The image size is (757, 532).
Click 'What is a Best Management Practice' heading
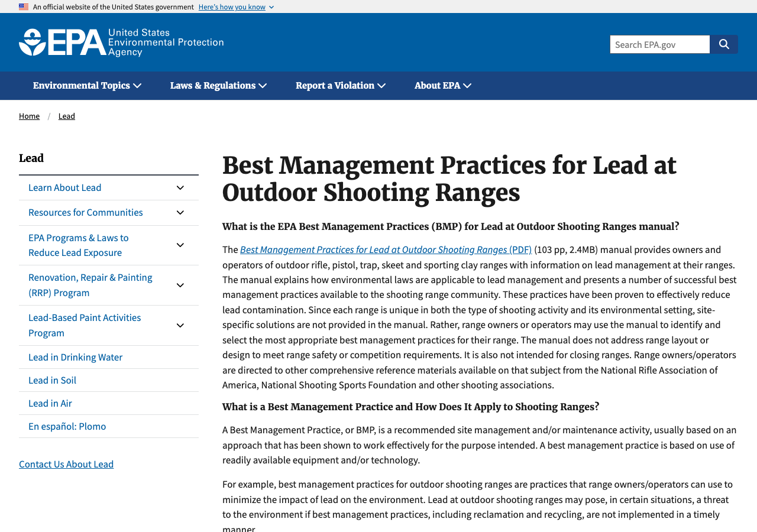click(x=411, y=407)
